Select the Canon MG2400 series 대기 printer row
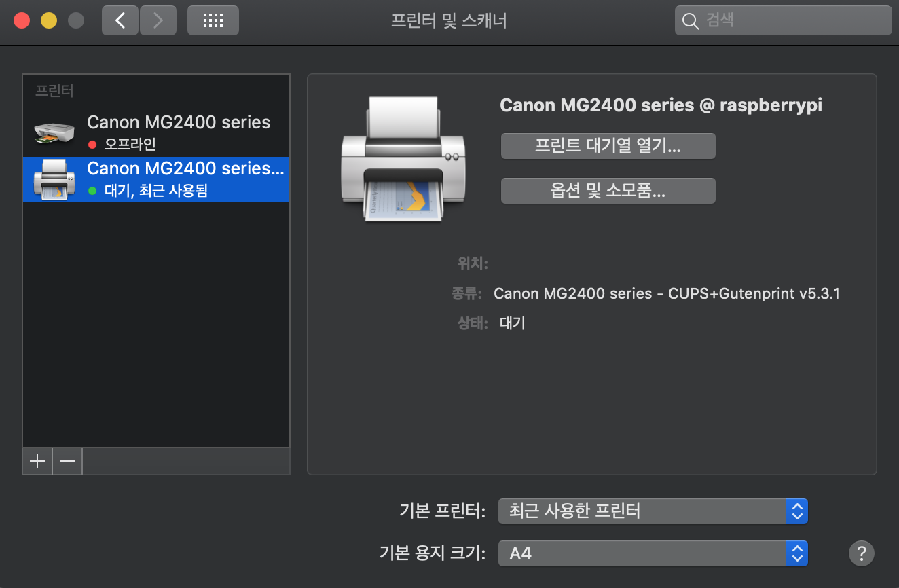This screenshot has width=899, height=588. (156, 179)
